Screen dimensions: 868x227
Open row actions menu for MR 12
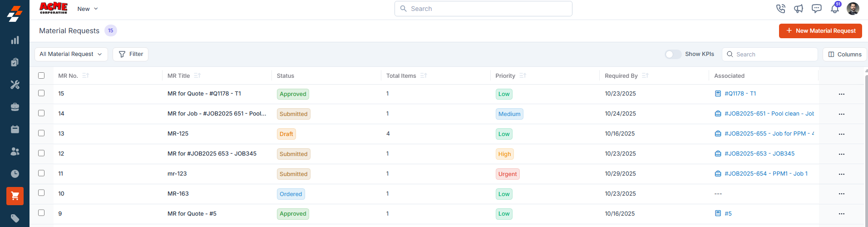coord(842,154)
